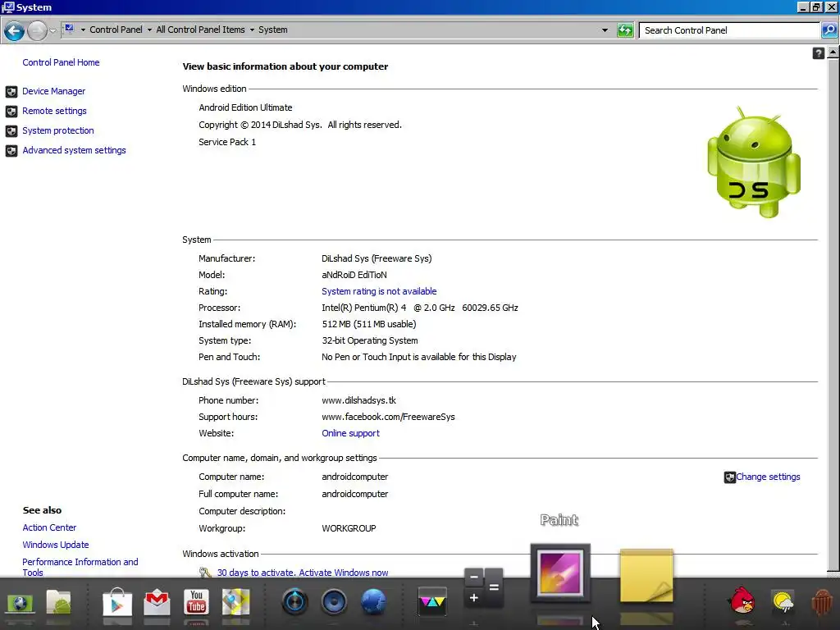Go to Control Panel Home
Image resolution: width=840 pixels, height=630 pixels.
tap(61, 62)
